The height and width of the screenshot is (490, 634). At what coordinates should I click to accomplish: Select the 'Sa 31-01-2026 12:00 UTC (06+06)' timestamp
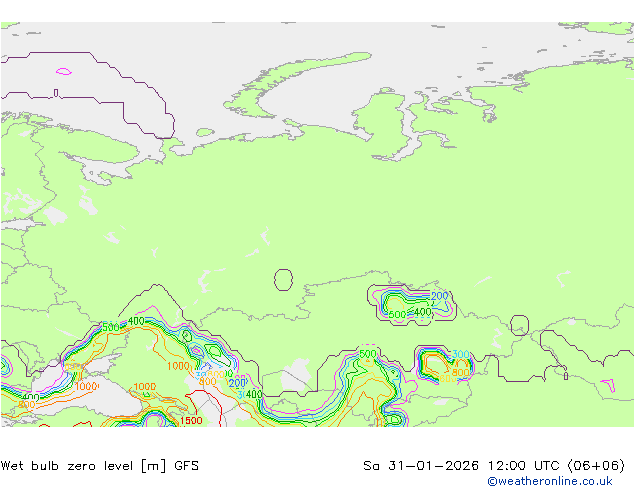(494, 466)
